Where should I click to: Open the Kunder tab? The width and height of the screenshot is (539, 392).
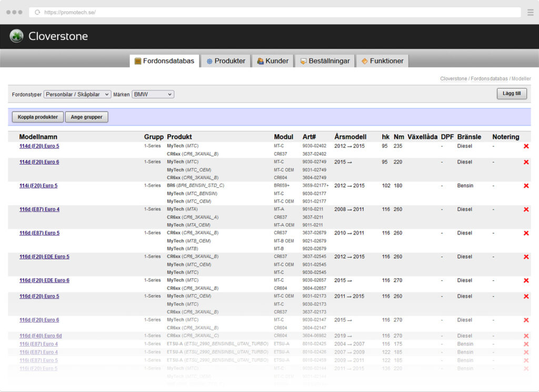pyautogui.click(x=273, y=61)
